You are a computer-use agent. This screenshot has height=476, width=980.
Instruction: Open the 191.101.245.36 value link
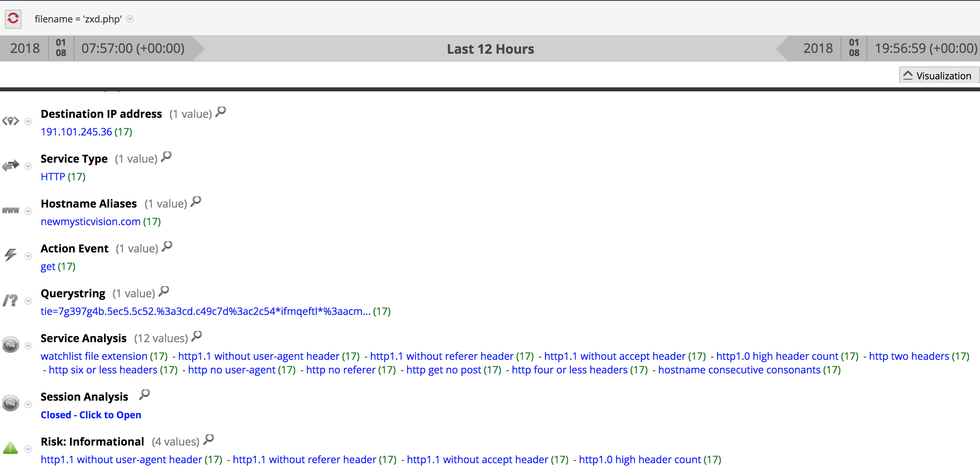coord(76,131)
